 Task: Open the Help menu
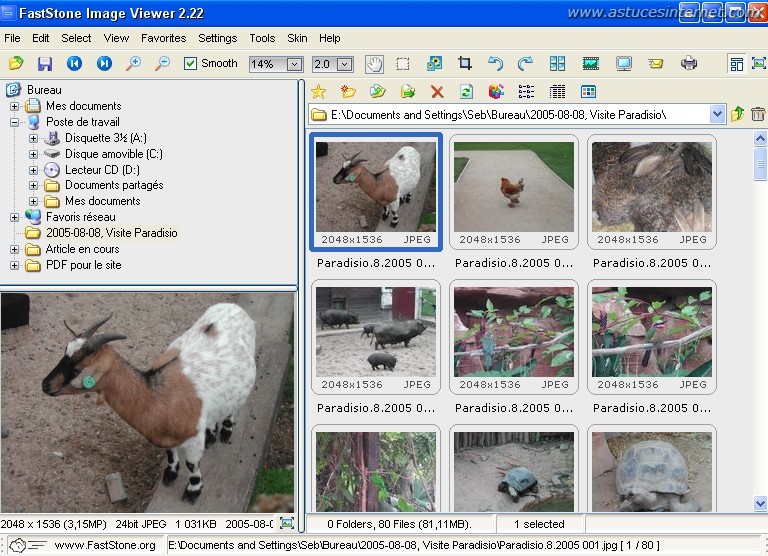tap(330, 38)
